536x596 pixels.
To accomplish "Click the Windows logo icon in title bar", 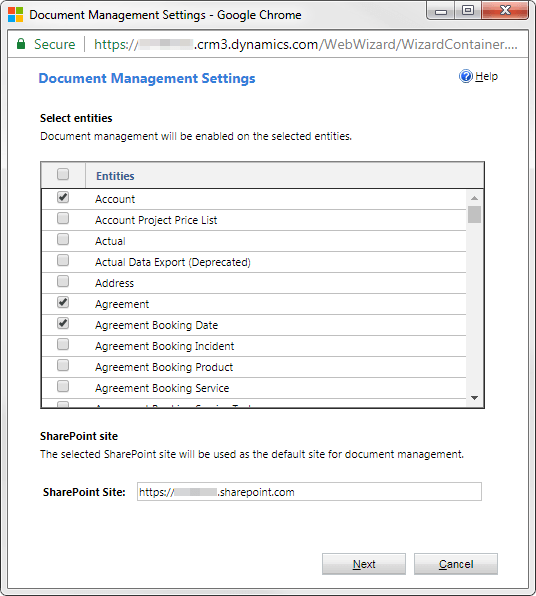I will tap(16, 14).
